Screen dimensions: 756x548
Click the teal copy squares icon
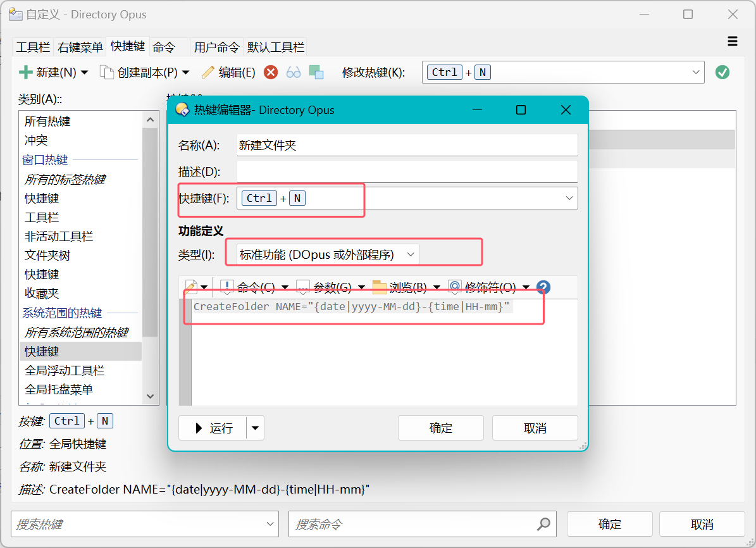(x=316, y=72)
